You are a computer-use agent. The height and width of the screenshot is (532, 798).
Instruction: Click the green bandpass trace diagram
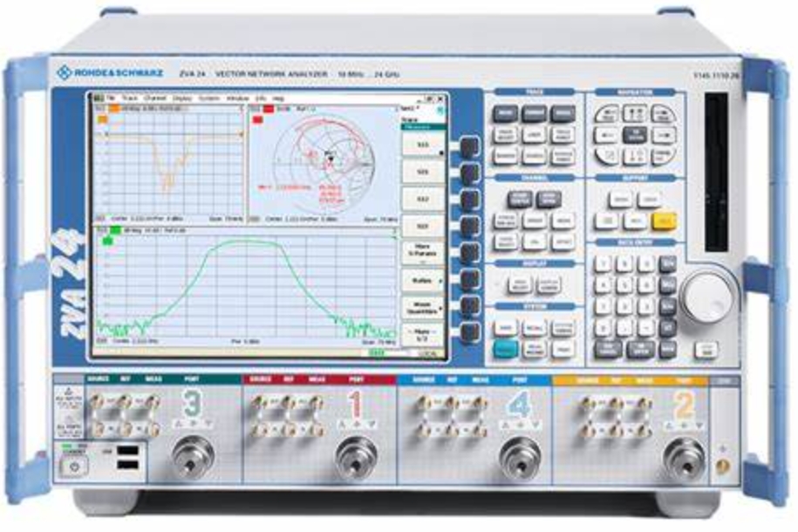245,286
